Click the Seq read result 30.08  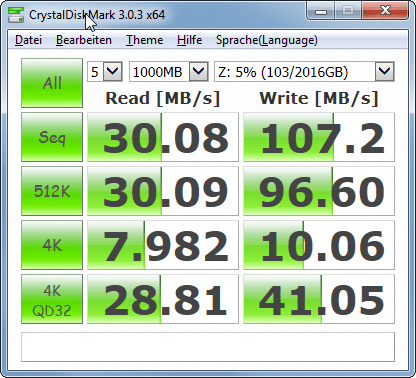(163, 137)
